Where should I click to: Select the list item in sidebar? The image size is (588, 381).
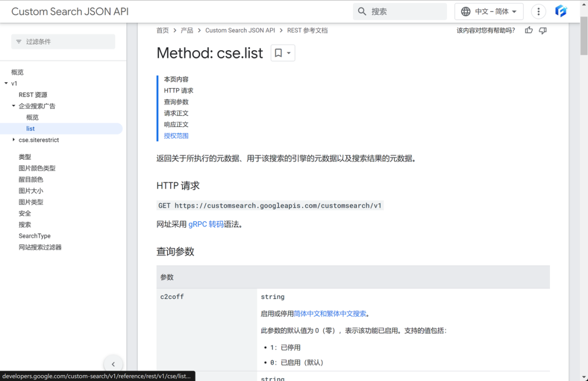click(61, 129)
